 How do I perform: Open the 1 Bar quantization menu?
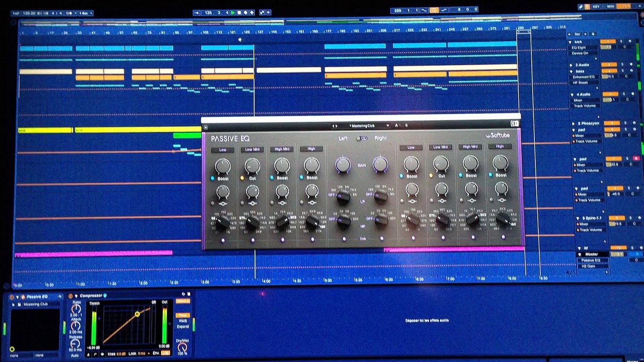click(85, 13)
